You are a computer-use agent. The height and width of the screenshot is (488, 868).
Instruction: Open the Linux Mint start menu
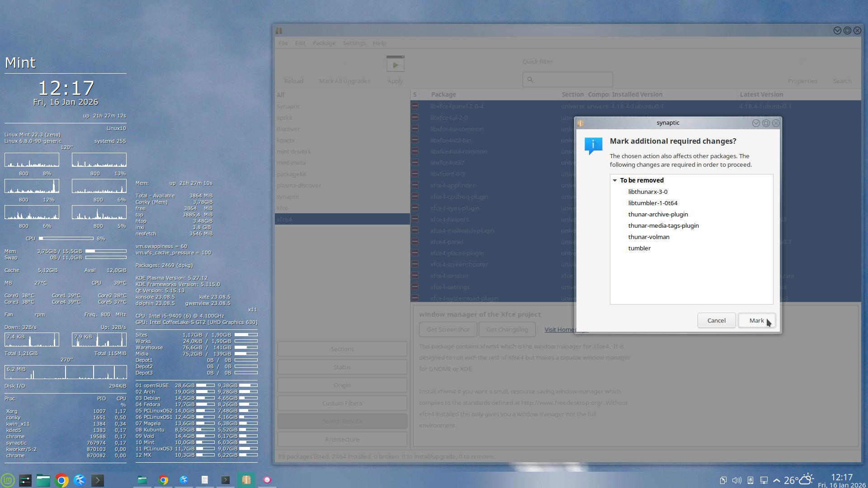click(x=8, y=480)
